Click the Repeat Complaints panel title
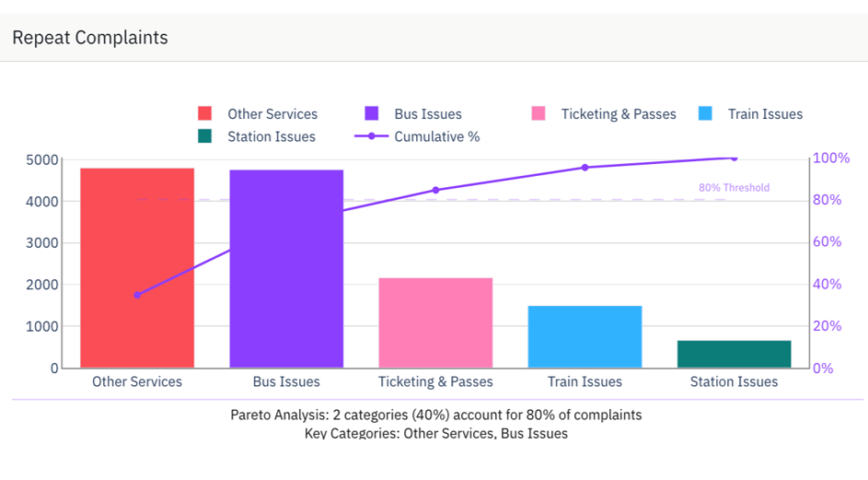This screenshot has width=868, height=480. point(90,38)
